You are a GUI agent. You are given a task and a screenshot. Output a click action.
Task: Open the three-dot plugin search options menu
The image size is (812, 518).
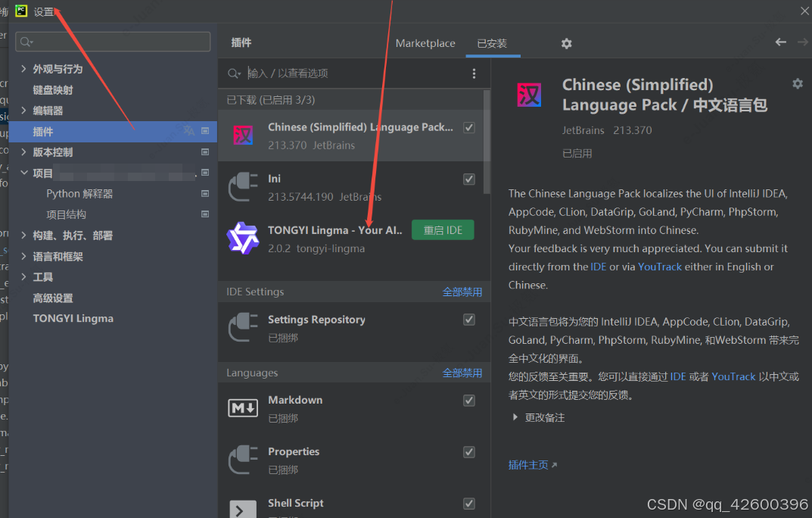[x=474, y=73]
